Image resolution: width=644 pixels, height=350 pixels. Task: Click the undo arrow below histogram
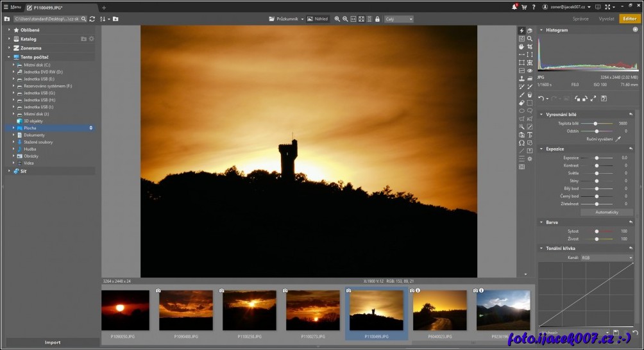pyautogui.click(x=541, y=98)
